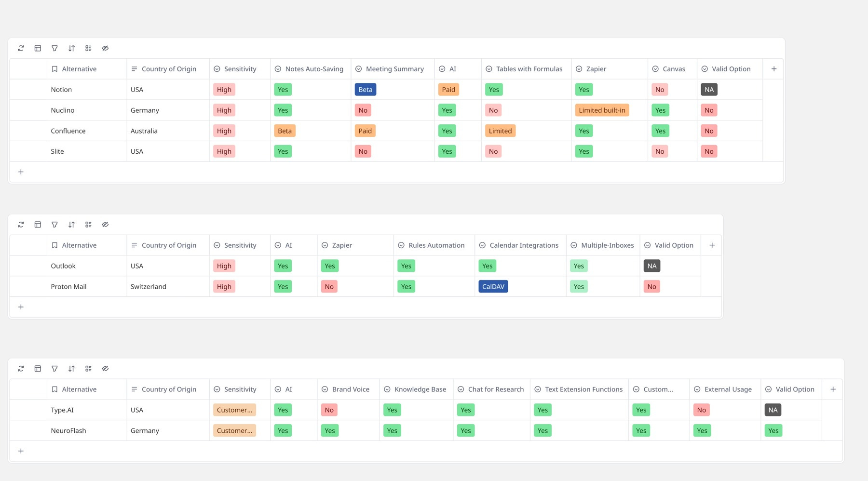
Task: Open table layout icon in the Notion table toolbar
Action: pos(38,48)
